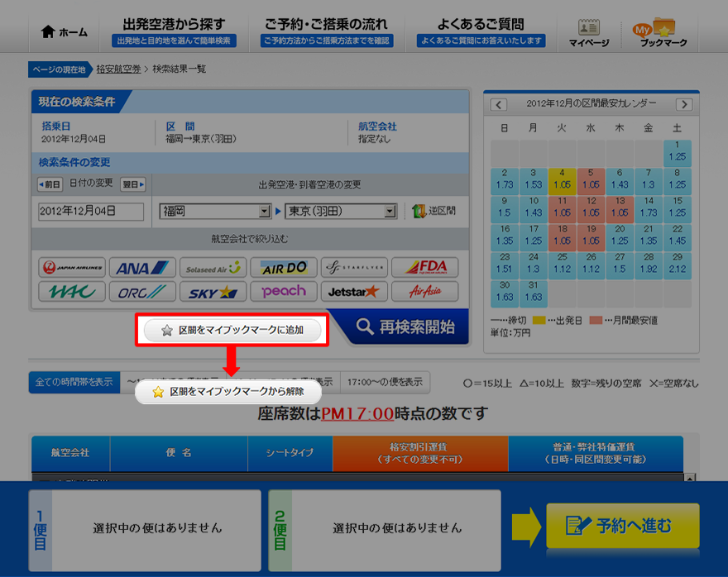728x577 pixels.
Task: Show flights from 17:00 onward tab
Action: pyautogui.click(x=384, y=382)
